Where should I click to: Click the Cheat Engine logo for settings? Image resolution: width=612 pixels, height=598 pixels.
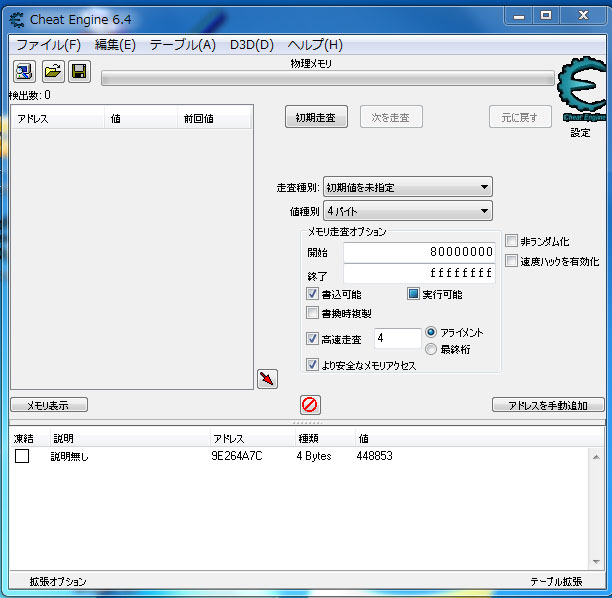click(582, 89)
